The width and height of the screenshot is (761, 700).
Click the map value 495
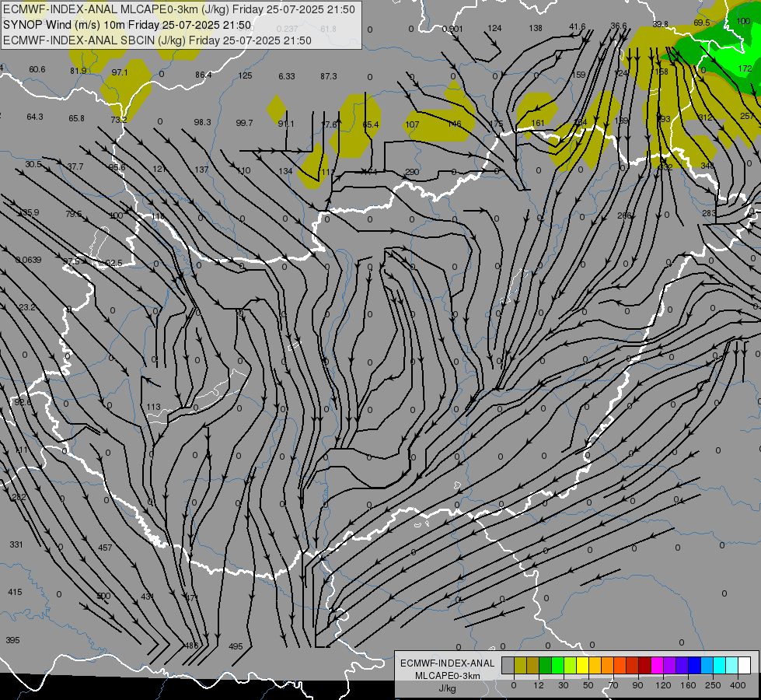click(236, 646)
